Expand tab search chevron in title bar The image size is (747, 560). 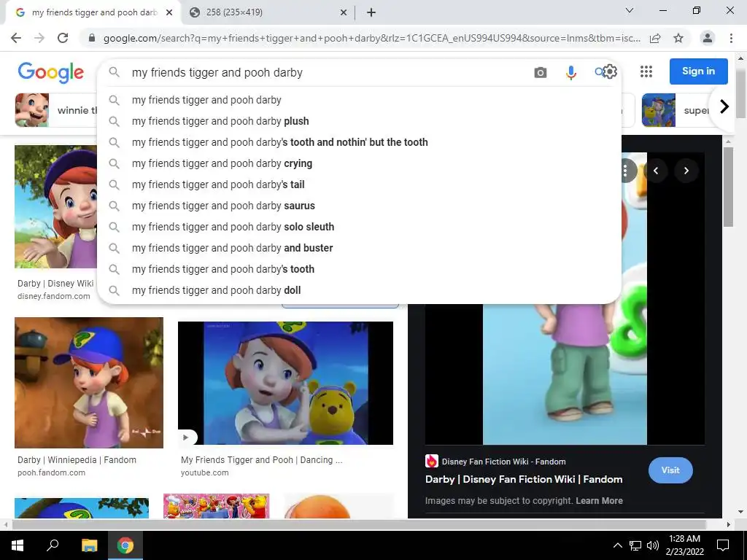tap(630, 10)
